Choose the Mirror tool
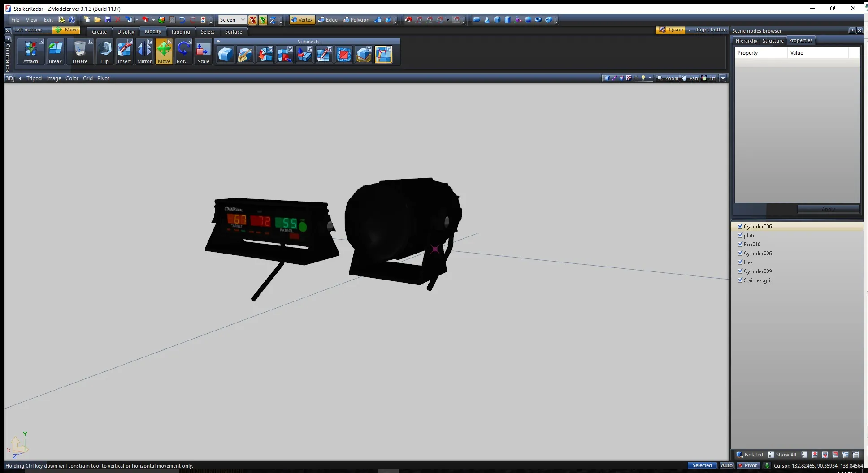Screen dimensions: 868x473 click(x=144, y=52)
